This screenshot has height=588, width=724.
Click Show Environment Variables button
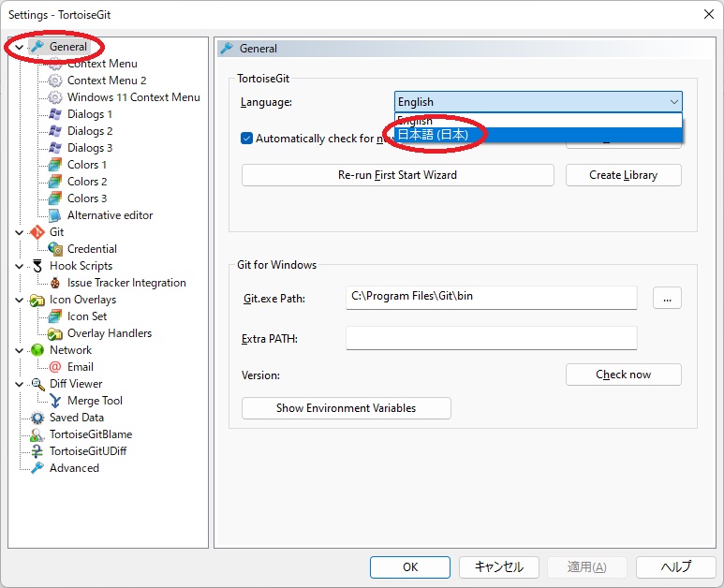(346, 408)
